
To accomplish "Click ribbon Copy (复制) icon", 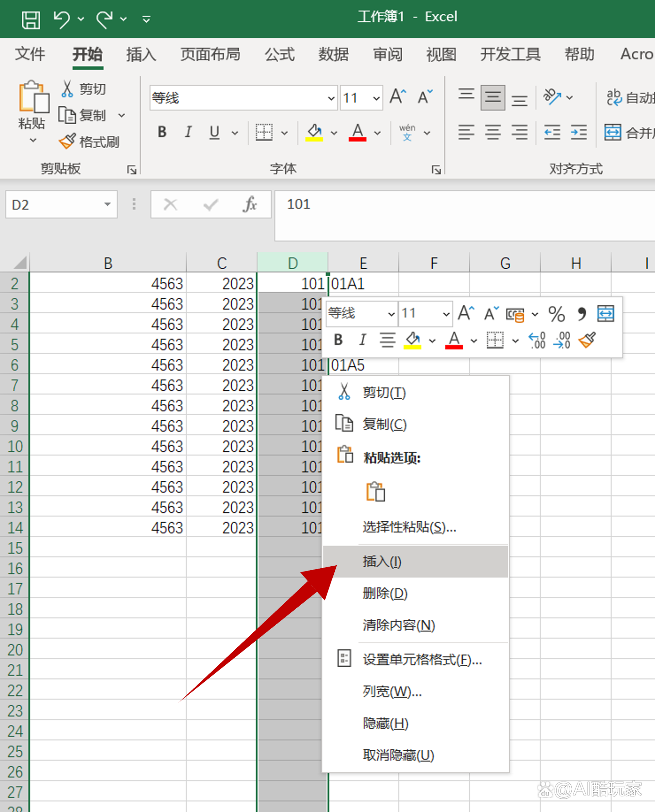I will tap(67, 115).
